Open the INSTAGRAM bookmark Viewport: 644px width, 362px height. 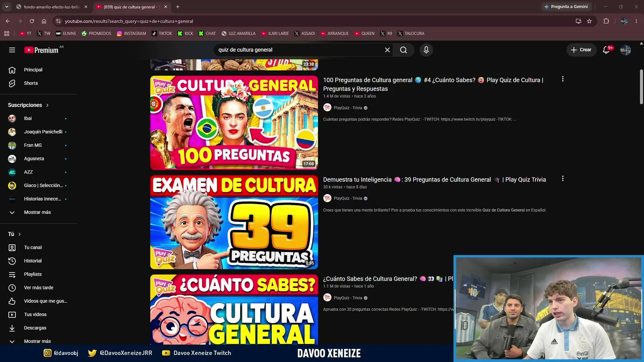click(x=131, y=34)
